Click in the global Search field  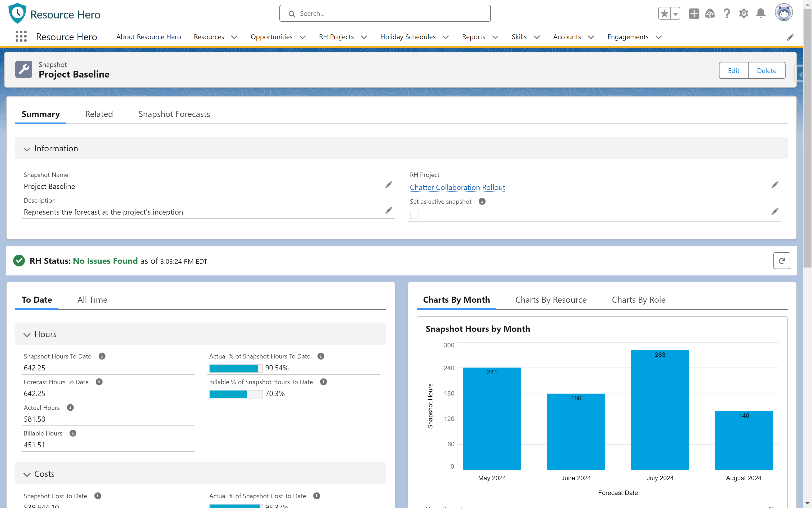[385, 13]
